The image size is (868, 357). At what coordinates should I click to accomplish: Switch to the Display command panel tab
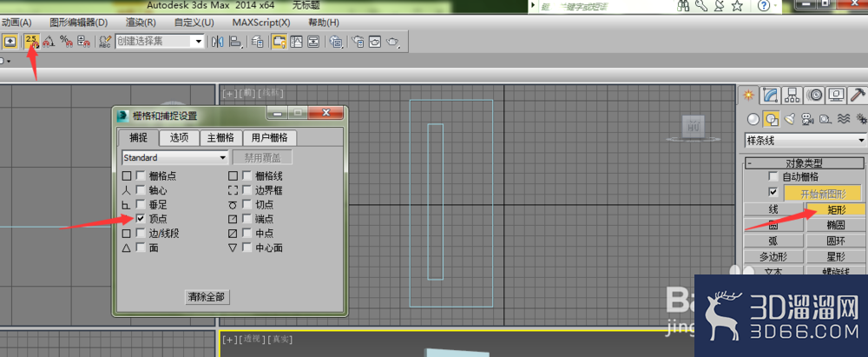click(x=837, y=96)
